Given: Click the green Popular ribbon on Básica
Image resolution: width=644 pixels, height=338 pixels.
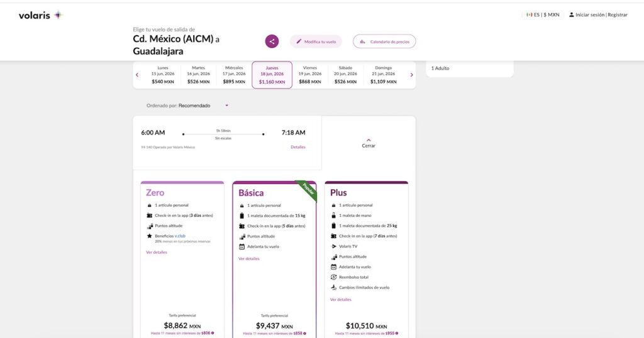Looking at the screenshot, I should click(x=308, y=190).
